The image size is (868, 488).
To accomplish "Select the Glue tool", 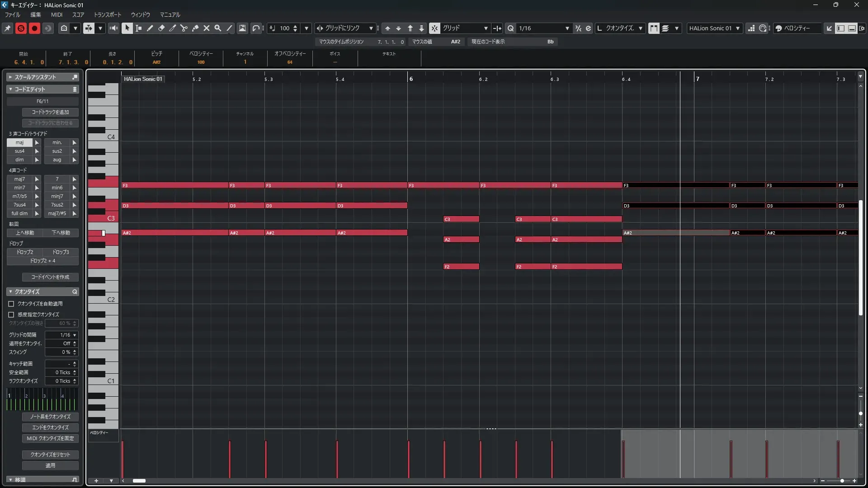I will point(195,28).
